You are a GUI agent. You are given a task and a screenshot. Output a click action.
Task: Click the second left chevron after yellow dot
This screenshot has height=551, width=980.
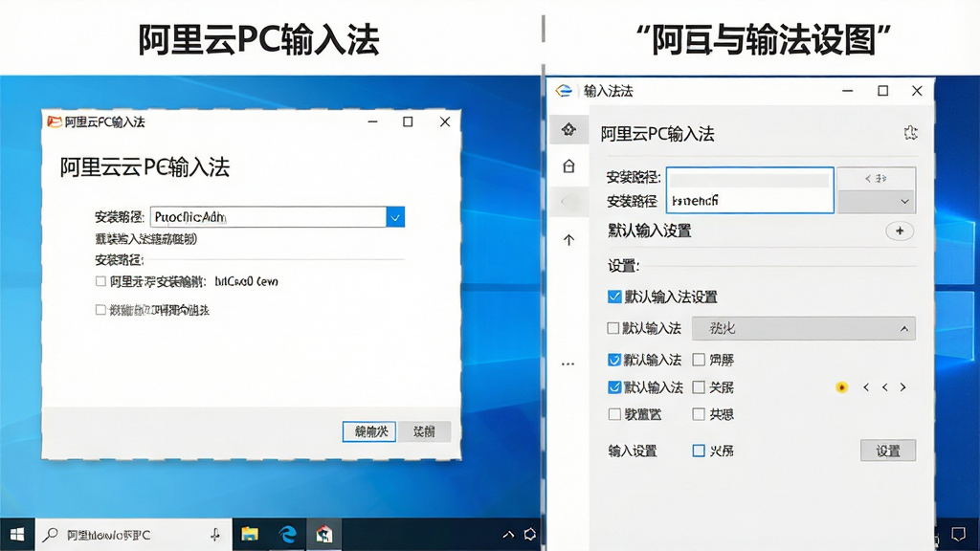pos(885,387)
